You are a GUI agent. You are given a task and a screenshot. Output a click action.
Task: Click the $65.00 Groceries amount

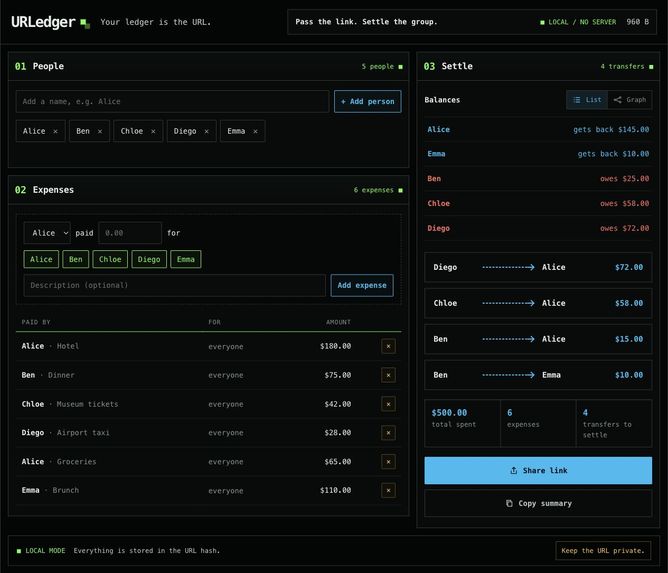337,462
